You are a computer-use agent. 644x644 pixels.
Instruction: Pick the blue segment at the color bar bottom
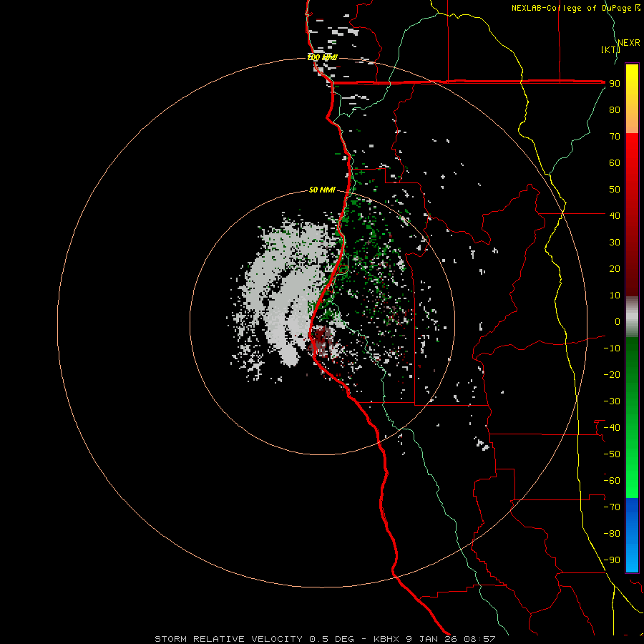632,535
